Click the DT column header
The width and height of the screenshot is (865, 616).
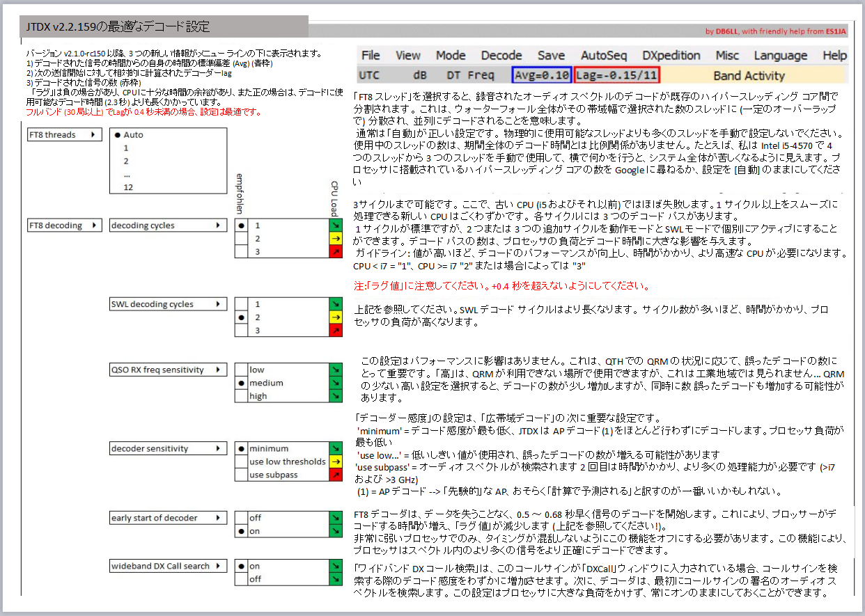(x=453, y=75)
